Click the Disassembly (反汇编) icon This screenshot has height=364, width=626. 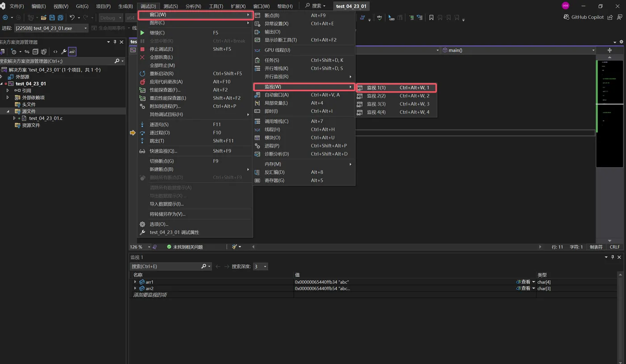(257, 172)
